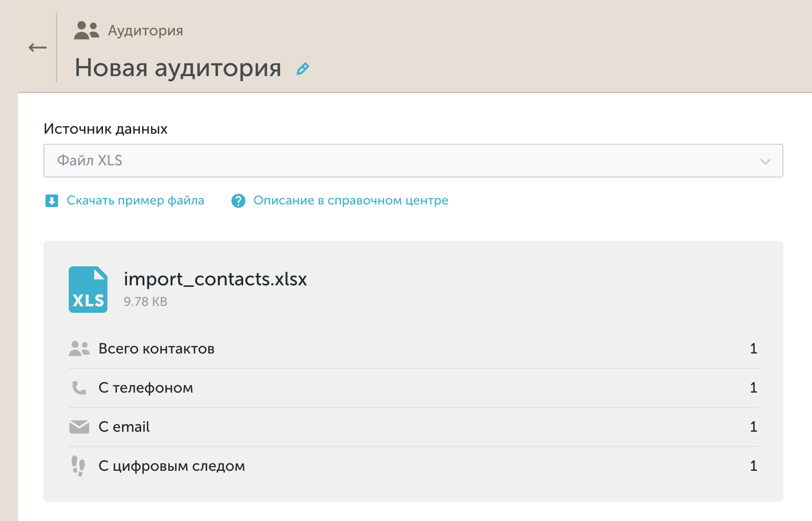Open Скачать пример файла link
This screenshot has width=812, height=521.
coord(135,200)
